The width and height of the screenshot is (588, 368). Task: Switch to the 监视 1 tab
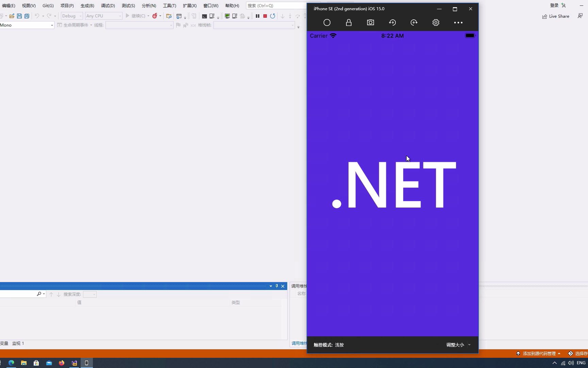(18, 343)
